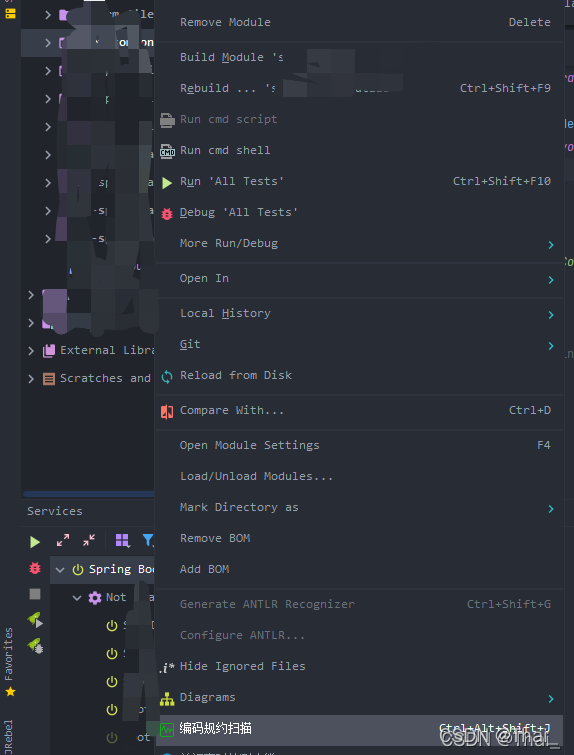Expand the Open In submenu arrow
Viewport: 574px width, 755px height.
pos(551,280)
